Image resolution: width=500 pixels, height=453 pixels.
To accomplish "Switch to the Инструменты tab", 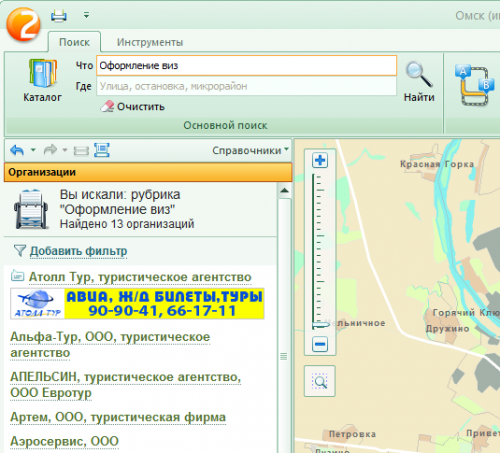I will (x=150, y=42).
